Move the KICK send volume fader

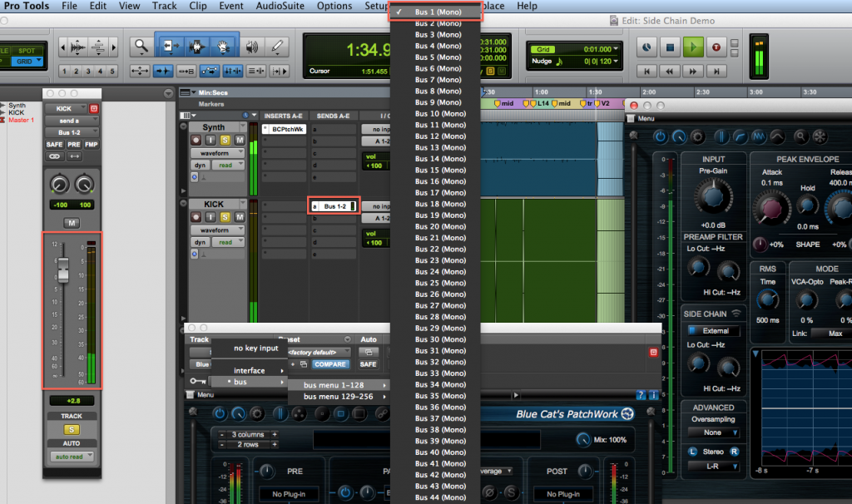[63, 270]
